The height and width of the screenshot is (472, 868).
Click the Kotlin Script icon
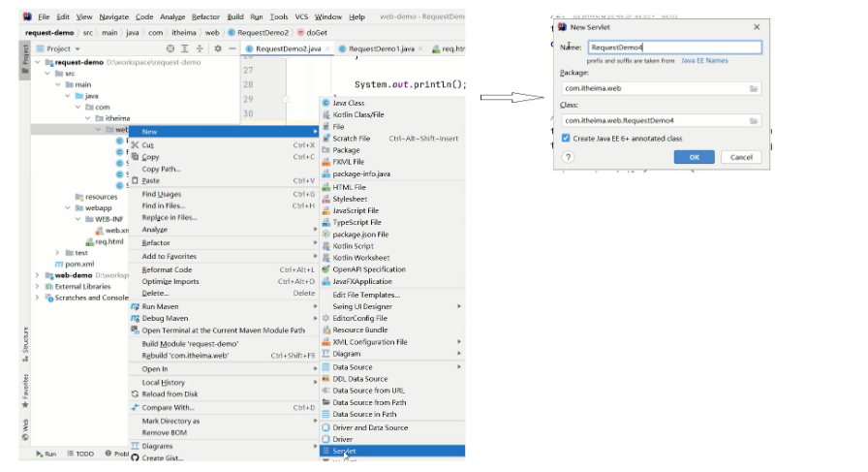(x=326, y=246)
